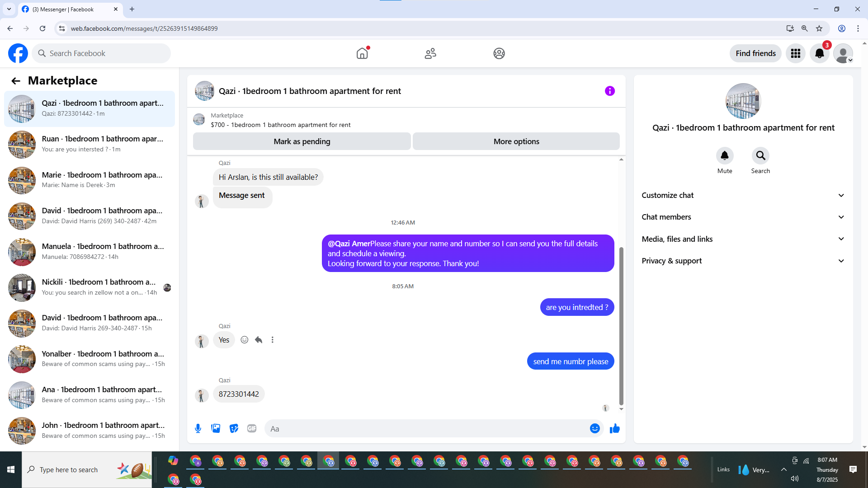868x488 pixels.
Task: Open the emoji picker
Action: (x=595, y=429)
